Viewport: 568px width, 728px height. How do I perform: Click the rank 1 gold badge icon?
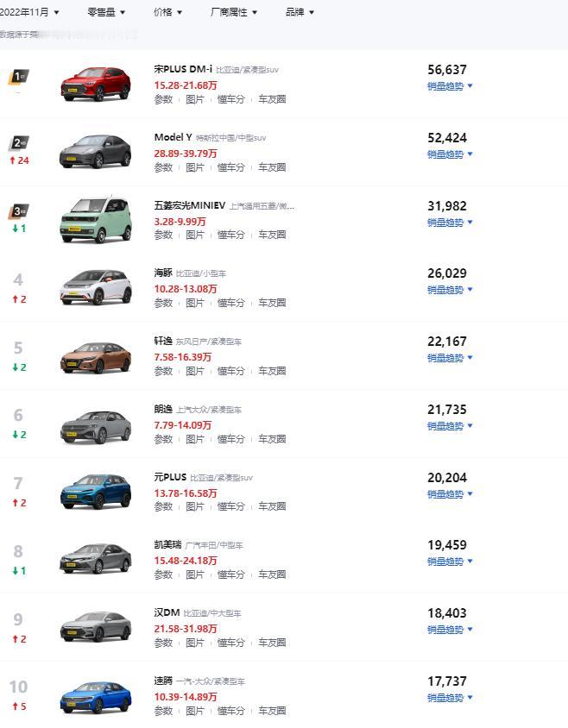click(x=18, y=77)
